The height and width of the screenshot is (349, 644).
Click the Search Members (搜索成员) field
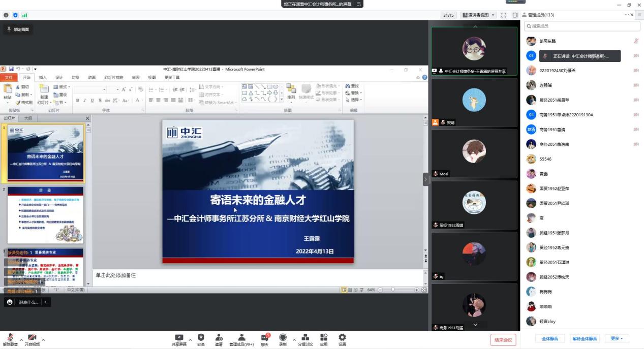pos(581,26)
